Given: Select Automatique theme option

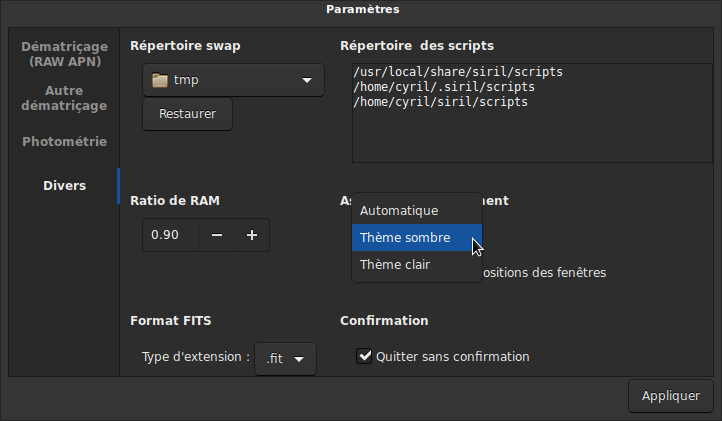Looking at the screenshot, I should tap(399, 211).
